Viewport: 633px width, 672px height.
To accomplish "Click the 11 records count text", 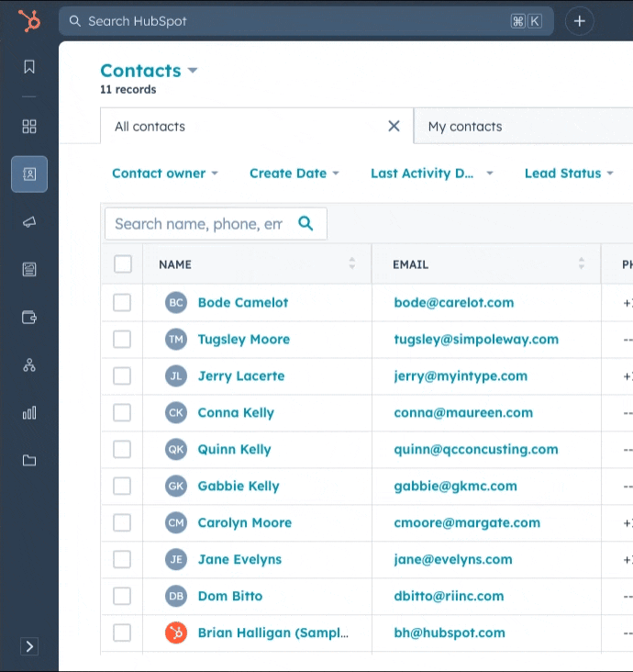I will click(x=128, y=90).
